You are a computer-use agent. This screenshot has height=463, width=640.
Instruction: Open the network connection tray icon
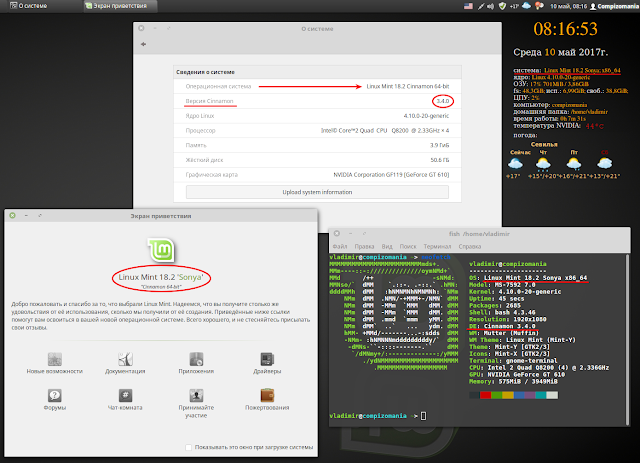tap(482, 6)
